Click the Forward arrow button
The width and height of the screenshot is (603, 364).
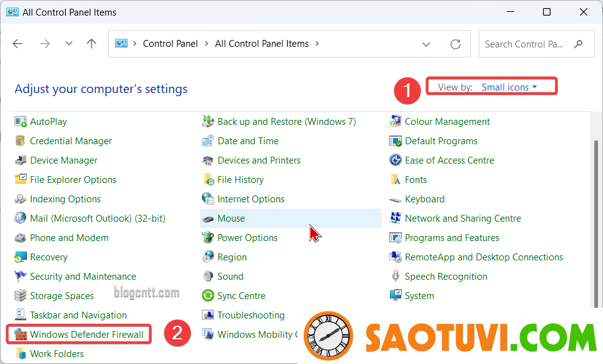(x=45, y=44)
